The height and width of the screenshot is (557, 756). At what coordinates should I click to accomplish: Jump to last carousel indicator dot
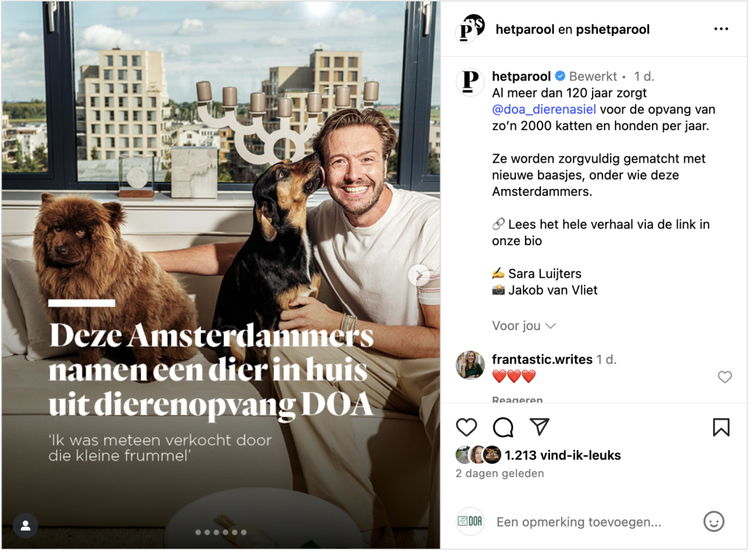pos(244,533)
